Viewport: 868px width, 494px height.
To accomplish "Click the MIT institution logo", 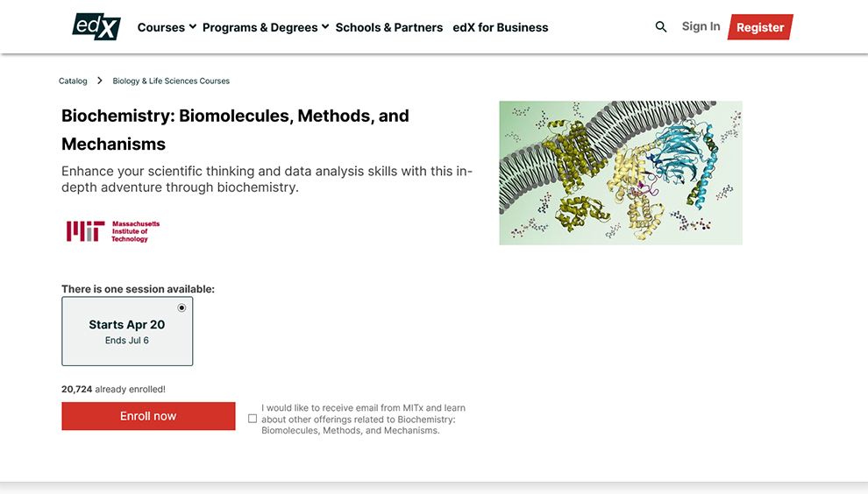I will tap(113, 231).
